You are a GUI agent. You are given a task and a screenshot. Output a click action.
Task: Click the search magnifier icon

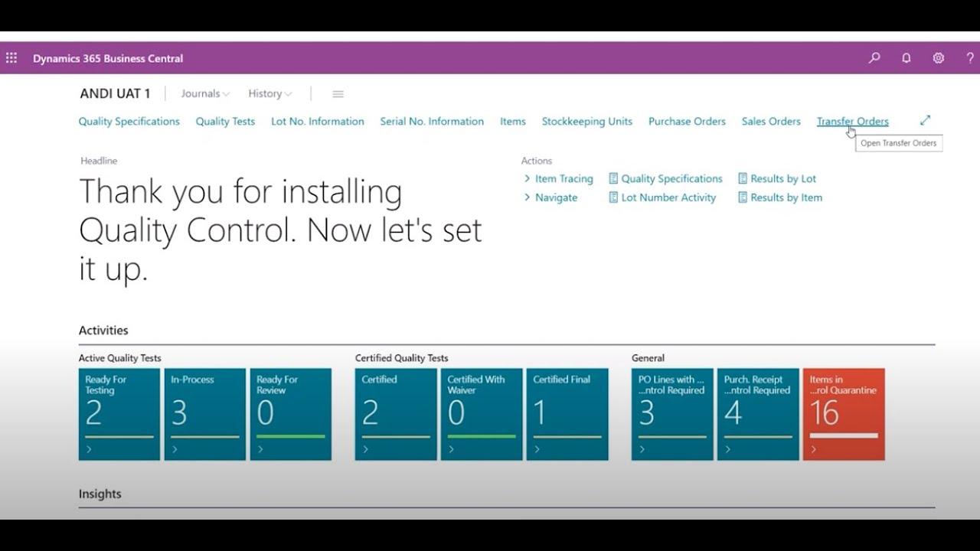coord(874,58)
